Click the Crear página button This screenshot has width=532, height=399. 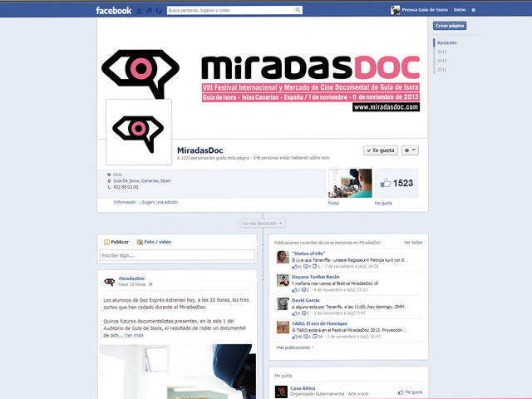tap(449, 26)
